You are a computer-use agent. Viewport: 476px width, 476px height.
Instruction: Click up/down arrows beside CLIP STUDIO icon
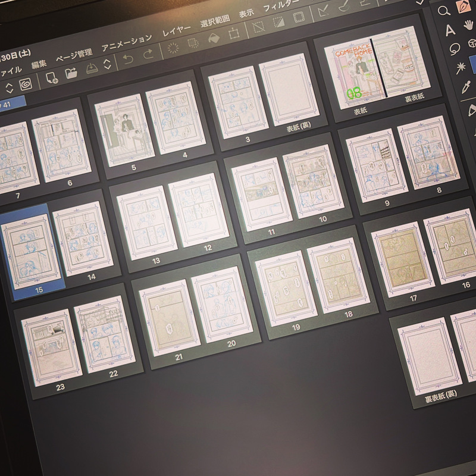(x=10, y=88)
